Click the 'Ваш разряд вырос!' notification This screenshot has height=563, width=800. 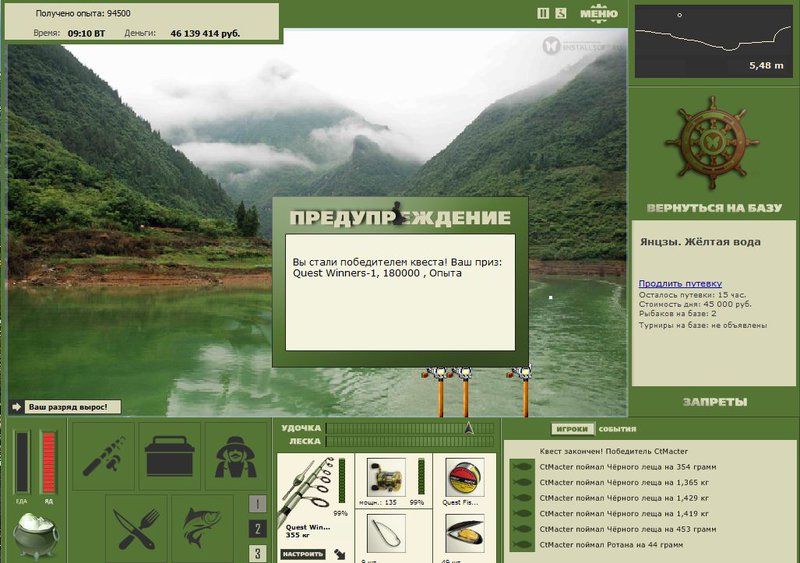pyautogui.click(x=73, y=407)
